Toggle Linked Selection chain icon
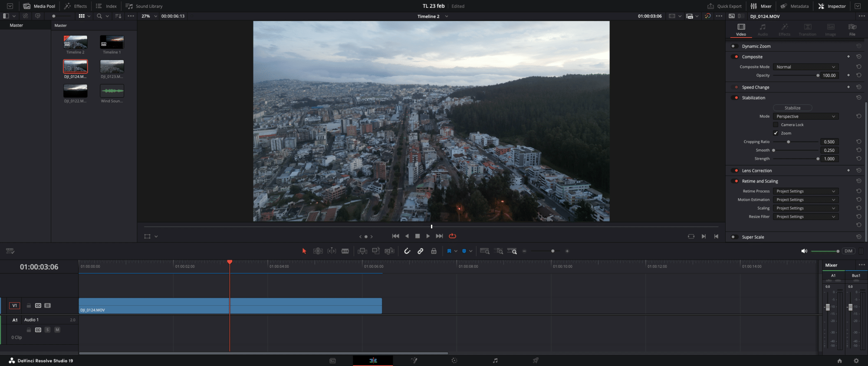Image resolution: width=868 pixels, height=366 pixels. coord(421,251)
